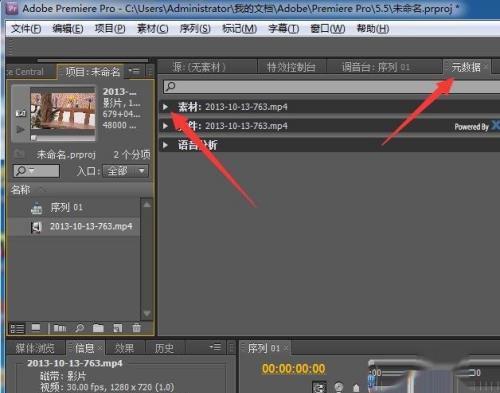Click the poster frame icon beside thumbnail
The height and width of the screenshot is (393, 500).
click(x=21, y=114)
